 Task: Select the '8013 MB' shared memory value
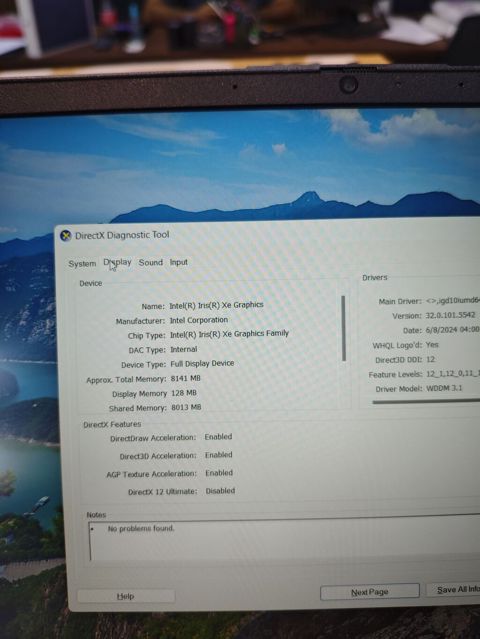[186, 407]
